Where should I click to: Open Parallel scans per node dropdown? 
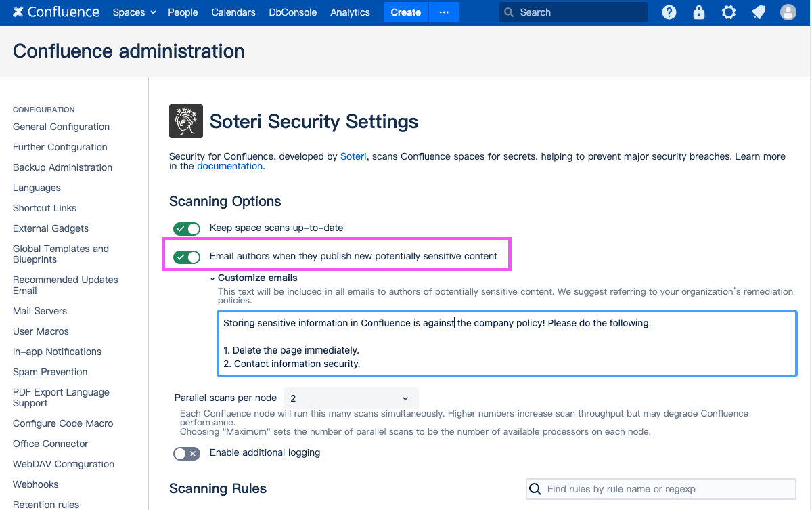click(x=351, y=398)
